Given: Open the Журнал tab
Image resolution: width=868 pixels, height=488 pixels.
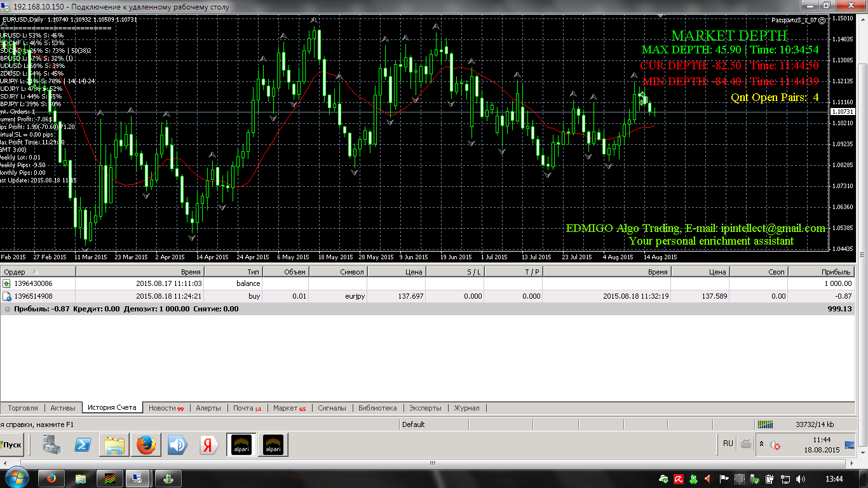Looking at the screenshot, I should coord(466,408).
